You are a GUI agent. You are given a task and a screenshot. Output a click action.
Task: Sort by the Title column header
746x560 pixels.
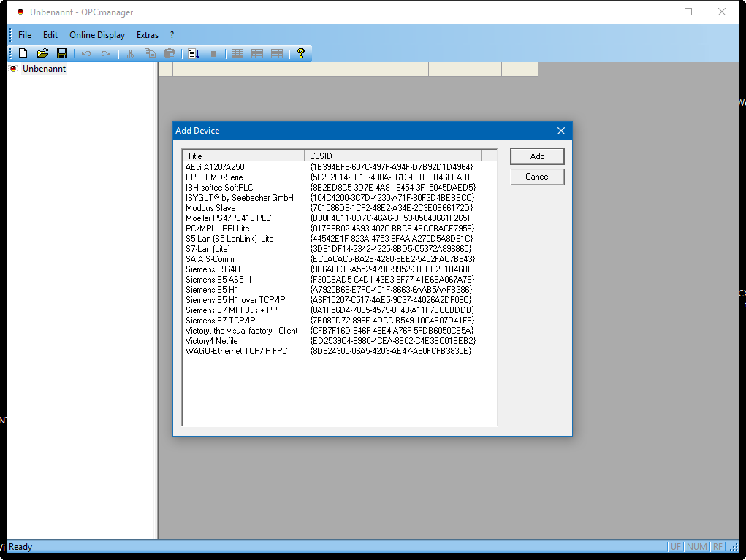pyautogui.click(x=243, y=156)
